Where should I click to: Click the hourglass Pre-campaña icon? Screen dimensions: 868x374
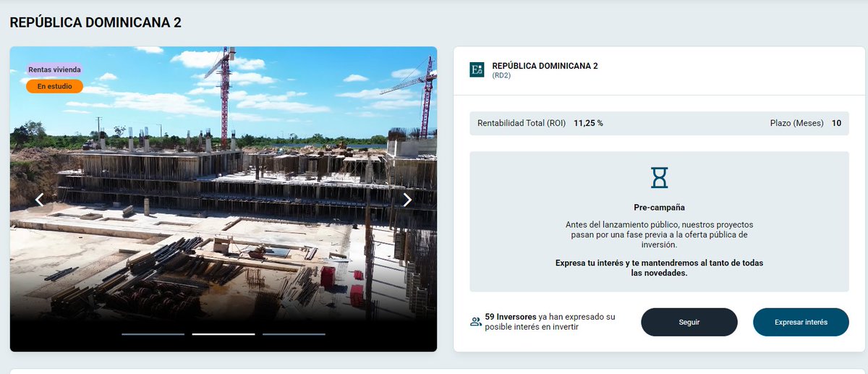pyautogui.click(x=659, y=178)
